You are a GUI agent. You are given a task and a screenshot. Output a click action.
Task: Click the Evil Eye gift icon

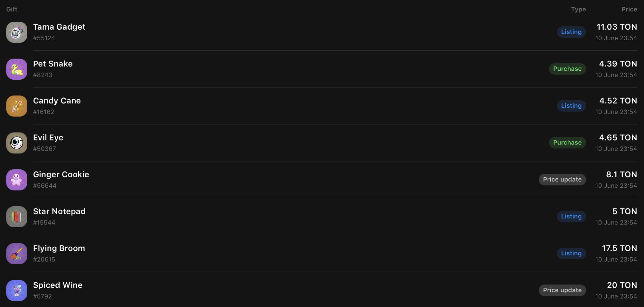17,143
